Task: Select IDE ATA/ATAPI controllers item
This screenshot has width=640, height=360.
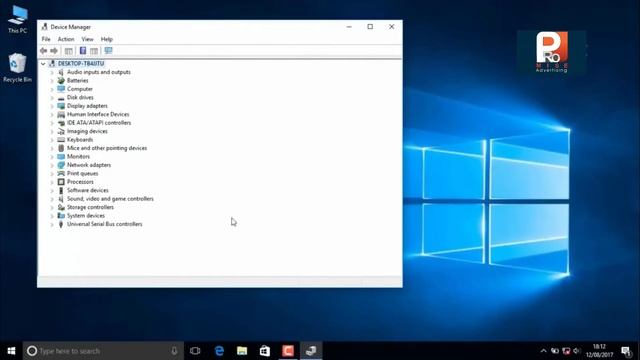Action: click(x=99, y=123)
